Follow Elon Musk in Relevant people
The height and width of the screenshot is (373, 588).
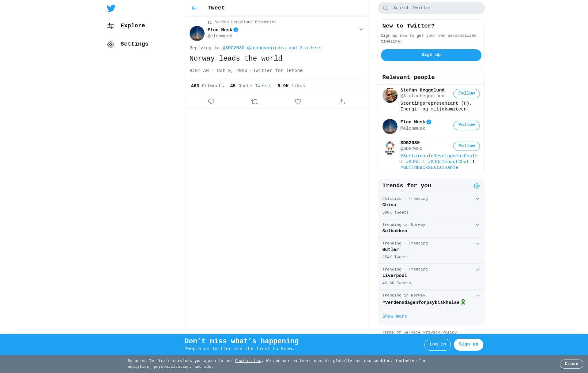coord(466,125)
